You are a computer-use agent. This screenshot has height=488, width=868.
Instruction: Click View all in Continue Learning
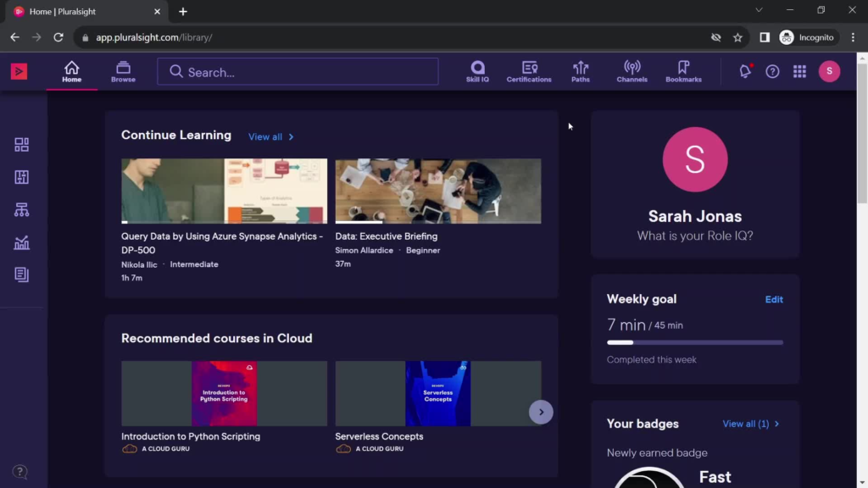(270, 137)
